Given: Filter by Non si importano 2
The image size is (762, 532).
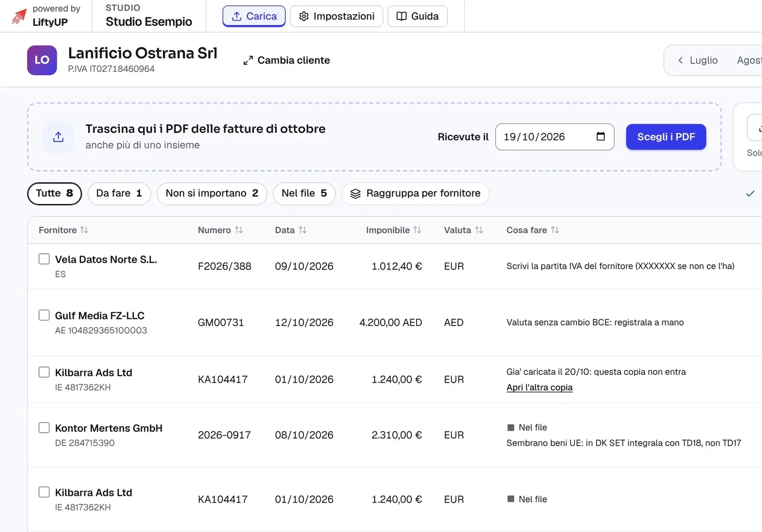Looking at the screenshot, I should click(212, 194).
